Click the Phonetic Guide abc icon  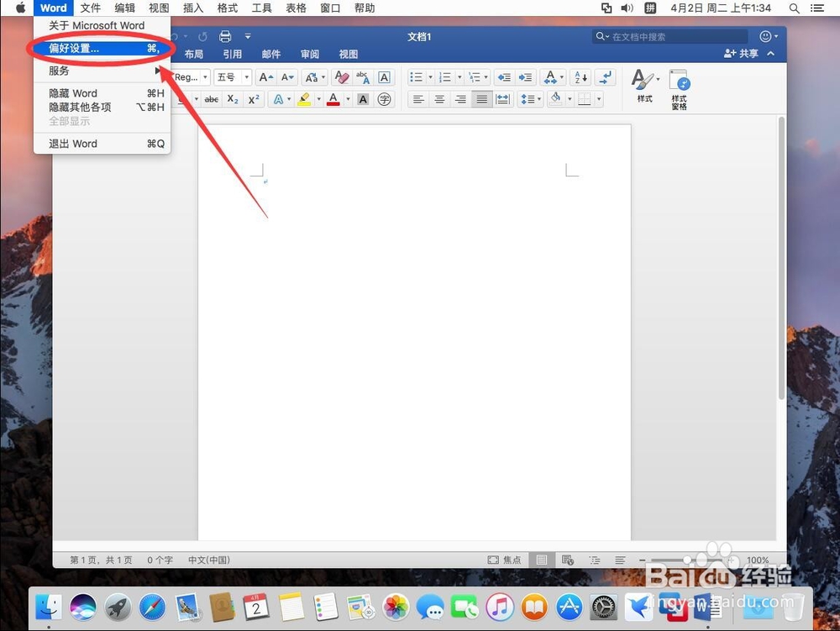click(363, 77)
